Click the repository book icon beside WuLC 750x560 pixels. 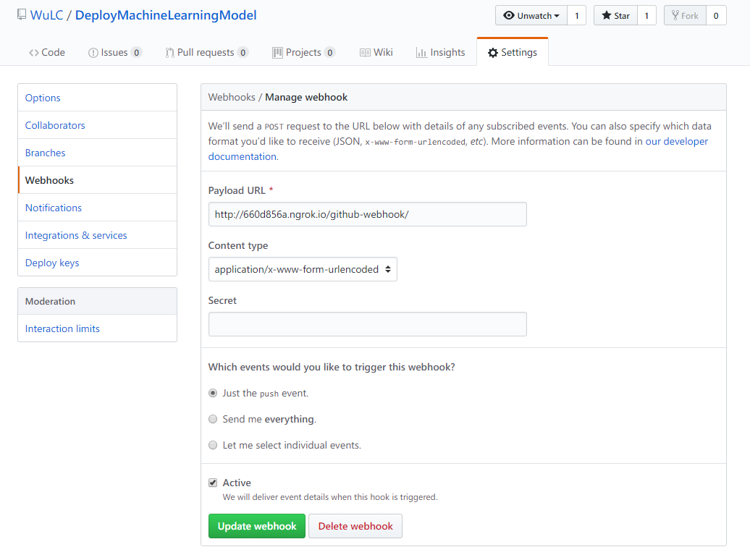22,14
